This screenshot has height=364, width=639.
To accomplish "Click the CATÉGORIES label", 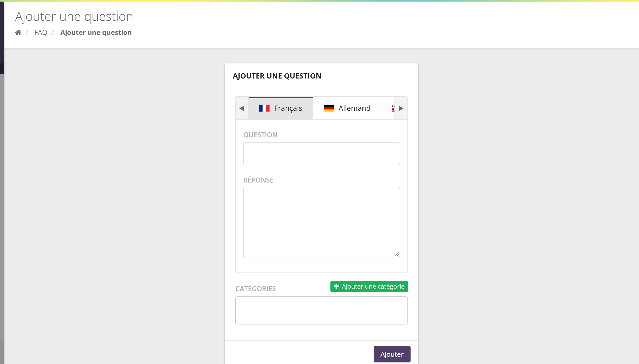I will (x=255, y=289).
